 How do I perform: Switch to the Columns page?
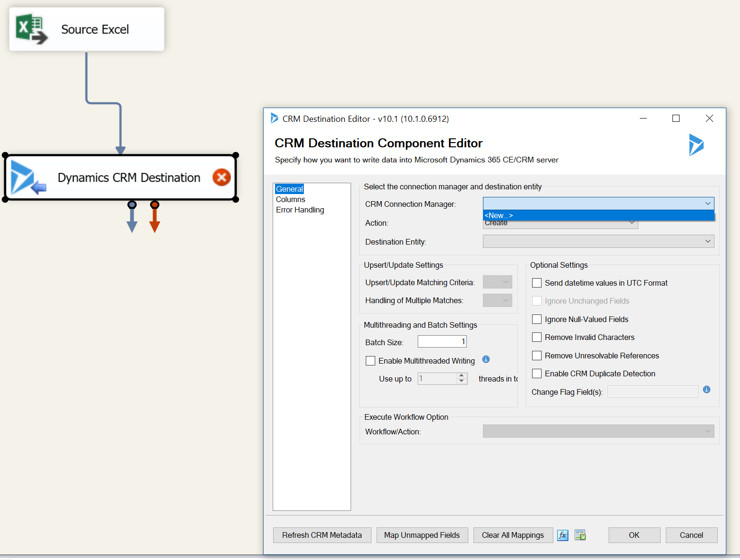pos(291,199)
